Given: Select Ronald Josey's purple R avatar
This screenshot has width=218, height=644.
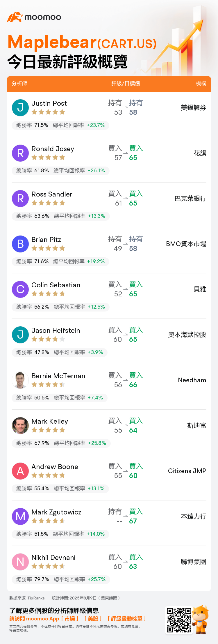Looking at the screenshot, I should (20, 153).
